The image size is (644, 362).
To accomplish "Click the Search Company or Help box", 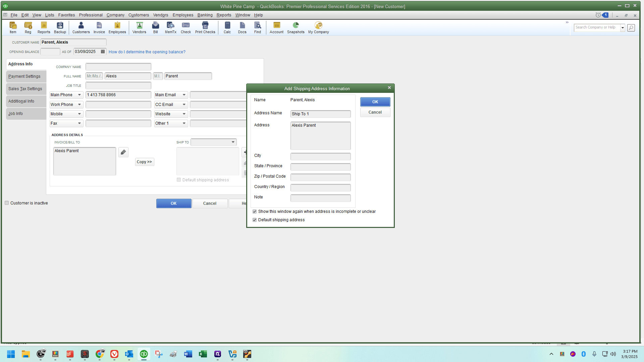I will pos(597,27).
